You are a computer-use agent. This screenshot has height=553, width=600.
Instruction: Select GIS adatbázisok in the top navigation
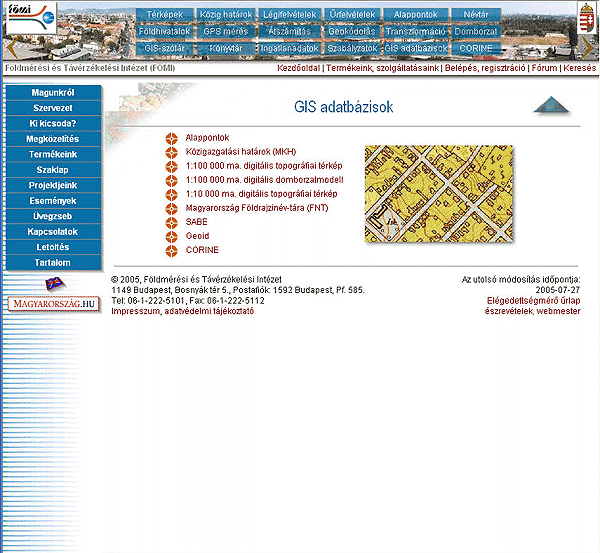coord(414,47)
